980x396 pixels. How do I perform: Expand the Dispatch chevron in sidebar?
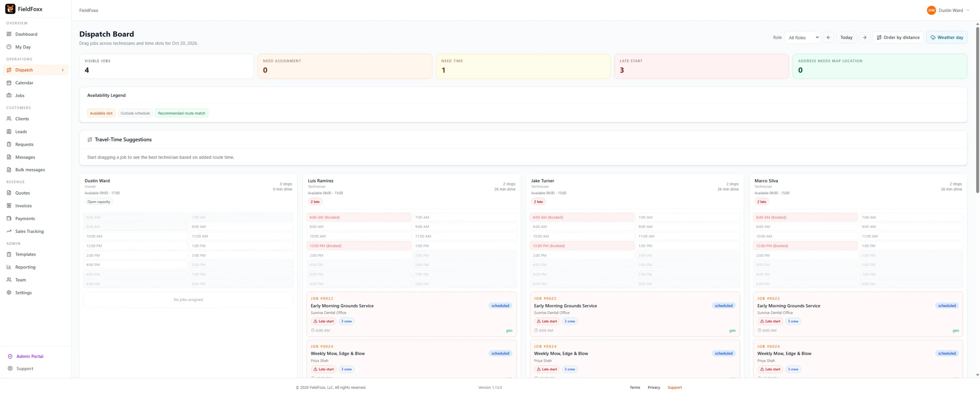63,70
